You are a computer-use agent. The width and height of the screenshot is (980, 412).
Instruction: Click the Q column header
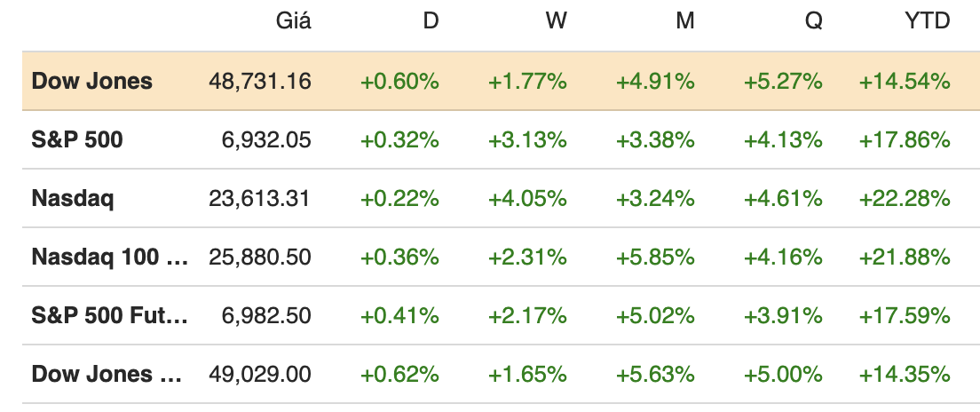[x=813, y=21]
